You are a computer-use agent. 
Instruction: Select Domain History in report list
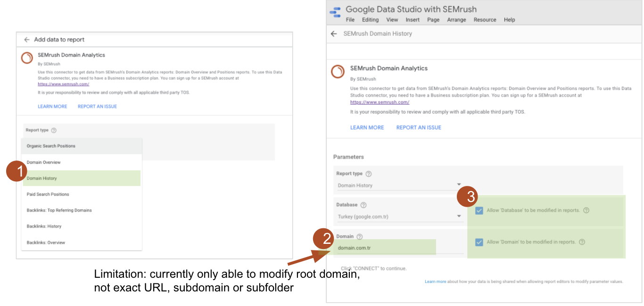[x=82, y=178]
